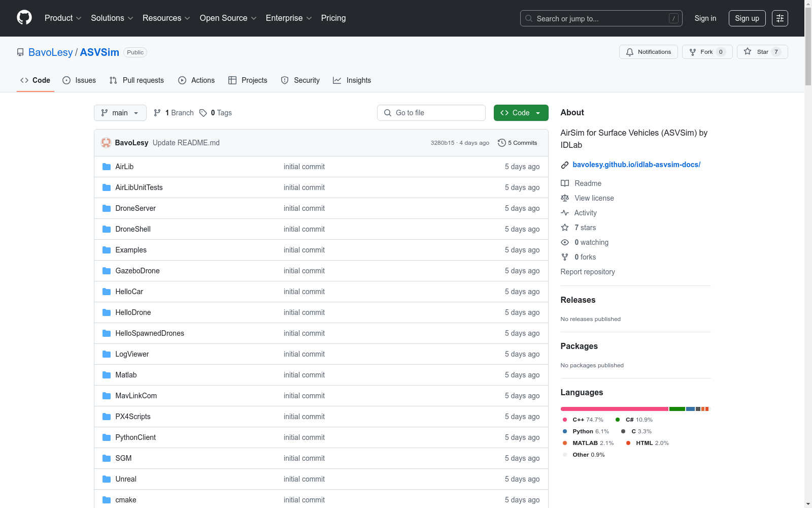Click BavoLesy's avatar in commit header
Screen dimensions: 812x508
click(x=106, y=143)
